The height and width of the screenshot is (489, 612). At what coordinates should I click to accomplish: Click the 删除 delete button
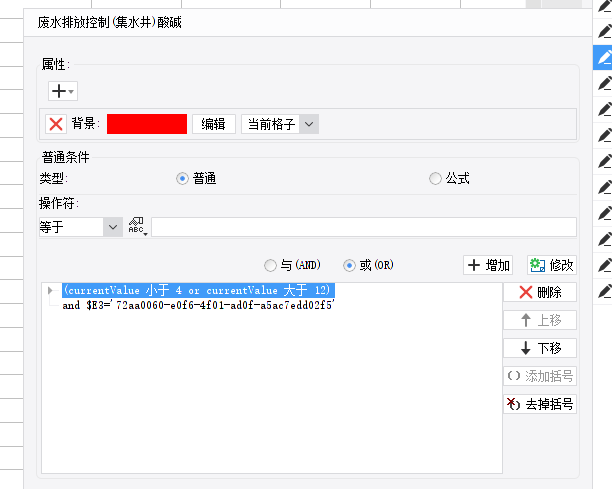(540, 292)
